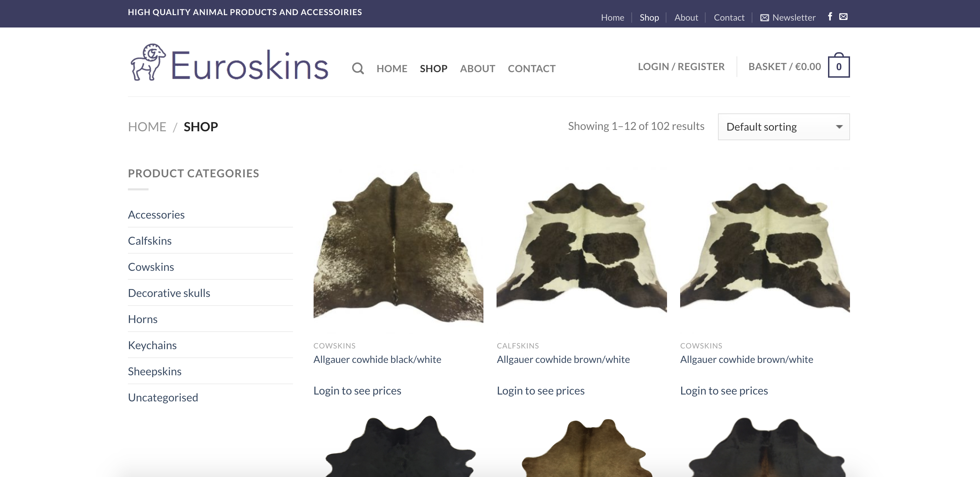The image size is (980, 477).
Task: Open CONTACT in the main navigation
Action: click(532, 68)
